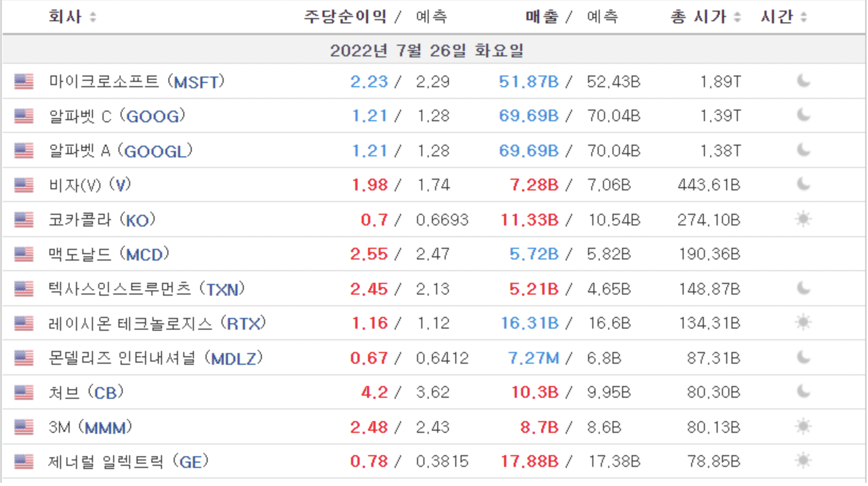The width and height of the screenshot is (868, 486).
Task: Click Visa's revenue value 7.28B
Action: [534, 186]
